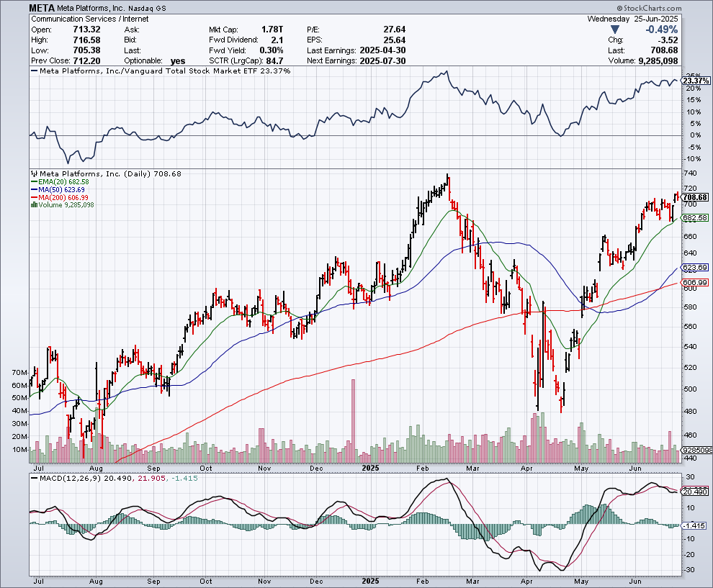Click the 623.69 MA(50) axis tag
Image resolution: width=713 pixels, height=588 pixels.
tap(696, 268)
